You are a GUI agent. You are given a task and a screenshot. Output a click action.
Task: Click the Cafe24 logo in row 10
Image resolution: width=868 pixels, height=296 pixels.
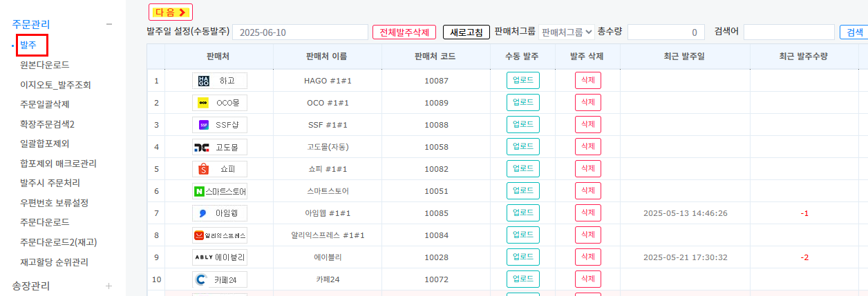pyautogui.click(x=201, y=279)
